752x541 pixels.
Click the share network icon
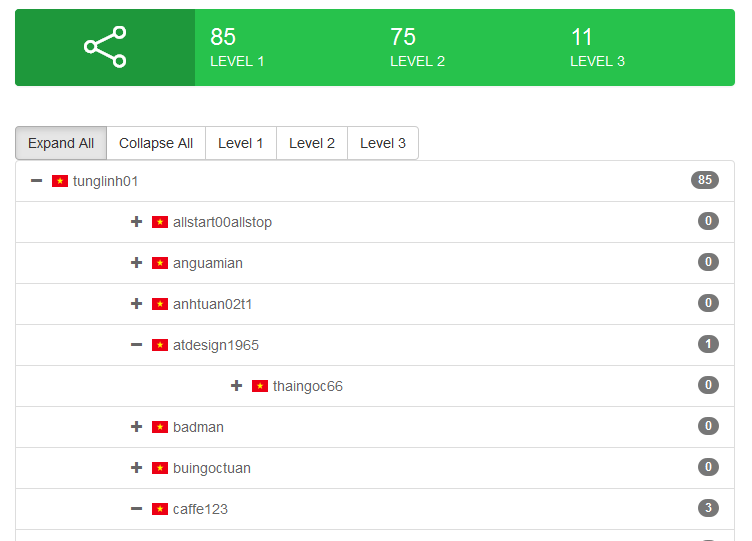[105, 47]
